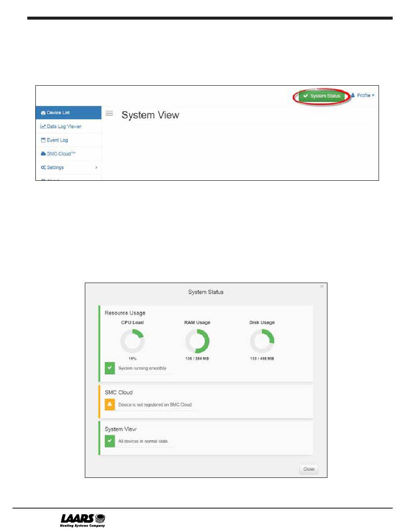Image resolution: width=405 pixels, height=532 pixels.
Task: Open Event Log from sidebar
Action: (68, 140)
